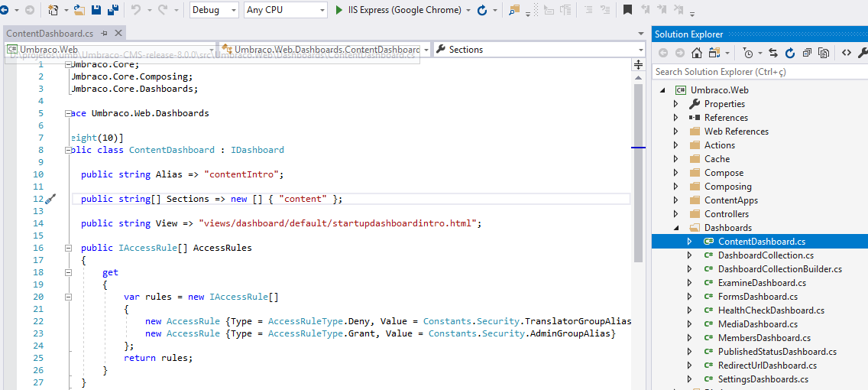
Task: Select MediaDashboard.cs file
Action: click(758, 324)
